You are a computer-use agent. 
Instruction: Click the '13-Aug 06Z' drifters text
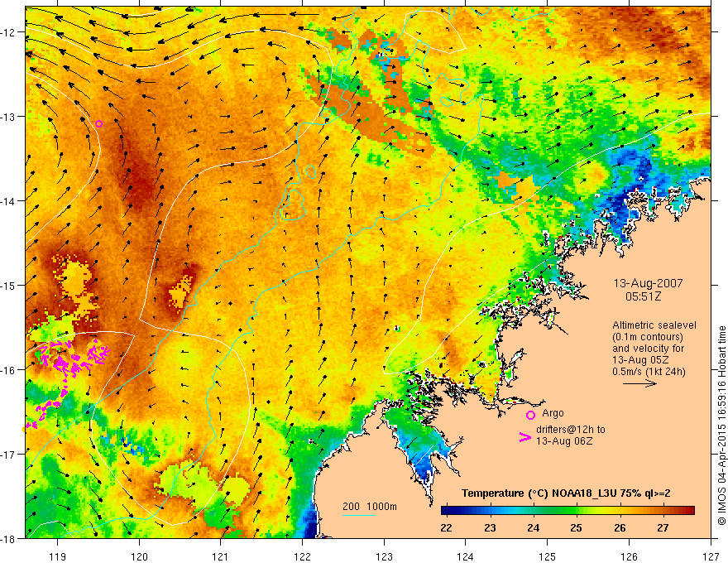pyautogui.click(x=564, y=441)
